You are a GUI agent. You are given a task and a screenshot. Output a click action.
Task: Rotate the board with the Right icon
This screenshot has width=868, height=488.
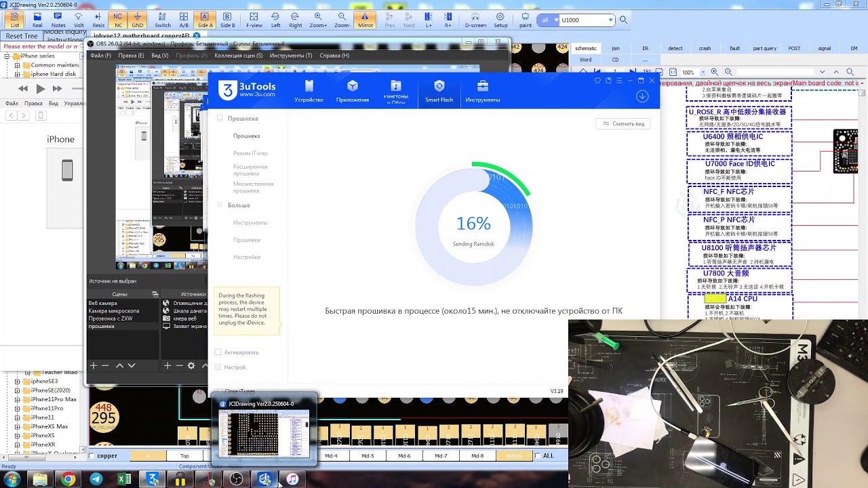[x=296, y=20]
